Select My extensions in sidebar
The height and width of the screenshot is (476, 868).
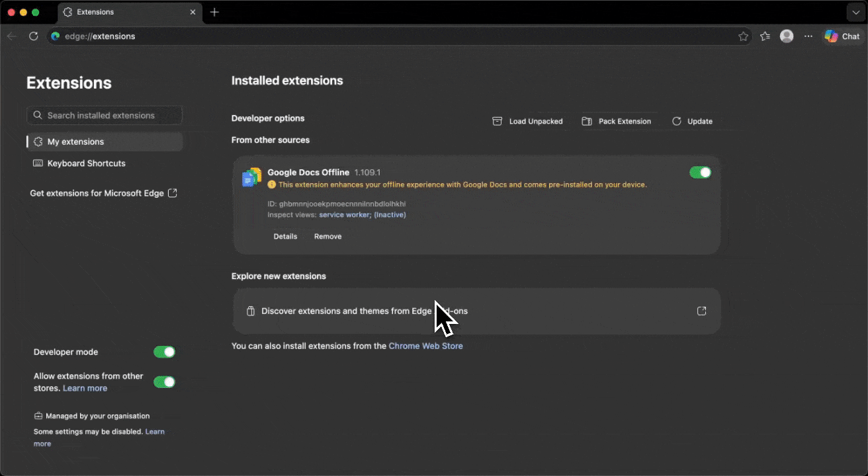105,141
